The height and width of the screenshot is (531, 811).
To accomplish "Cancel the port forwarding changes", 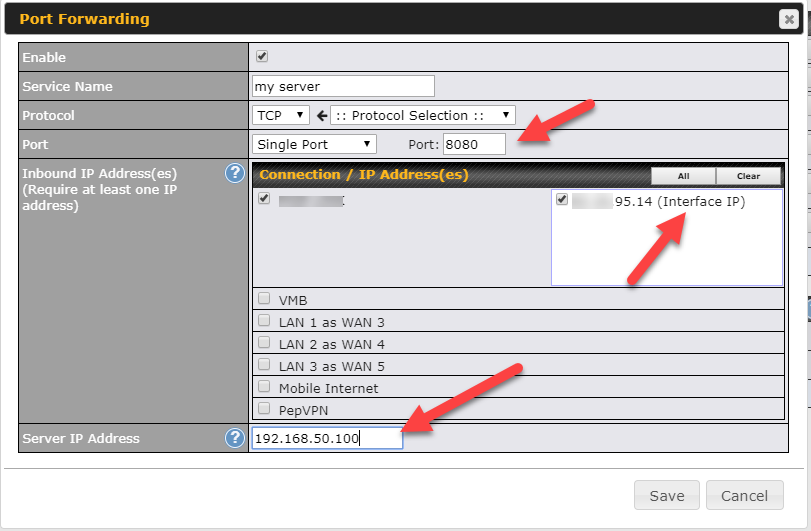I will pyautogui.click(x=744, y=495).
